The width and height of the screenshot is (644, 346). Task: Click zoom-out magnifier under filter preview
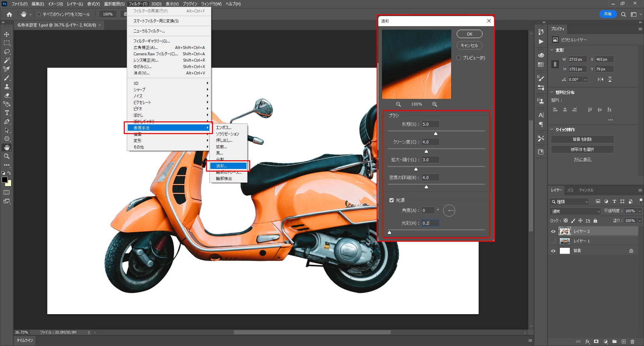[x=398, y=104]
